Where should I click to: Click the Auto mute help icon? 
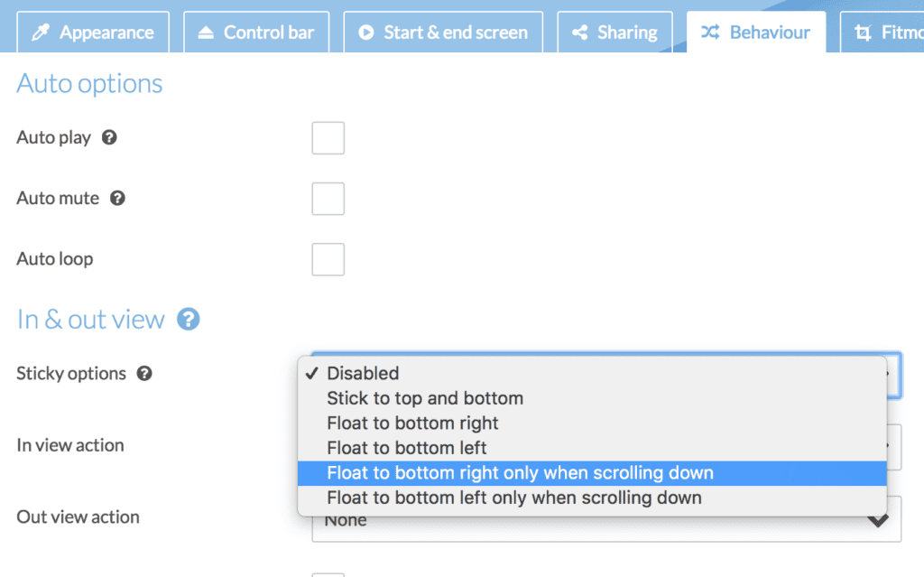point(117,199)
